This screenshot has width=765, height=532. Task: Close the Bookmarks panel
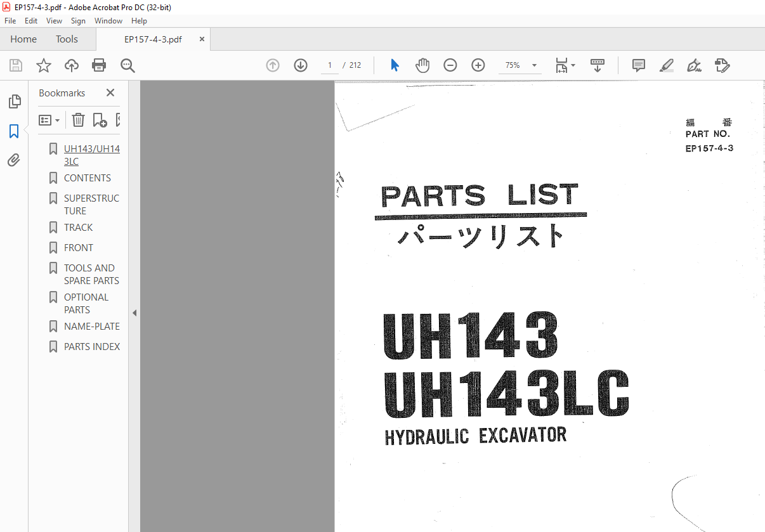click(x=110, y=93)
